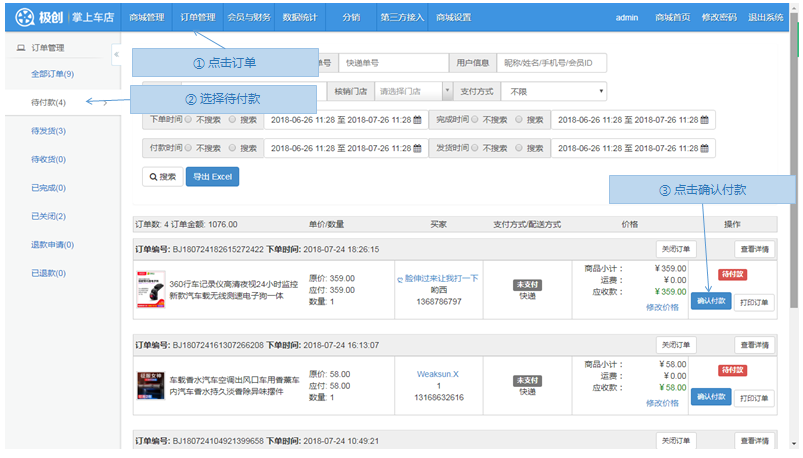Image resolution: width=803 pixels, height=458 pixels.
Task: Open calendar icon for 完成时间 date range
Action: pyautogui.click(x=704, y=120)
